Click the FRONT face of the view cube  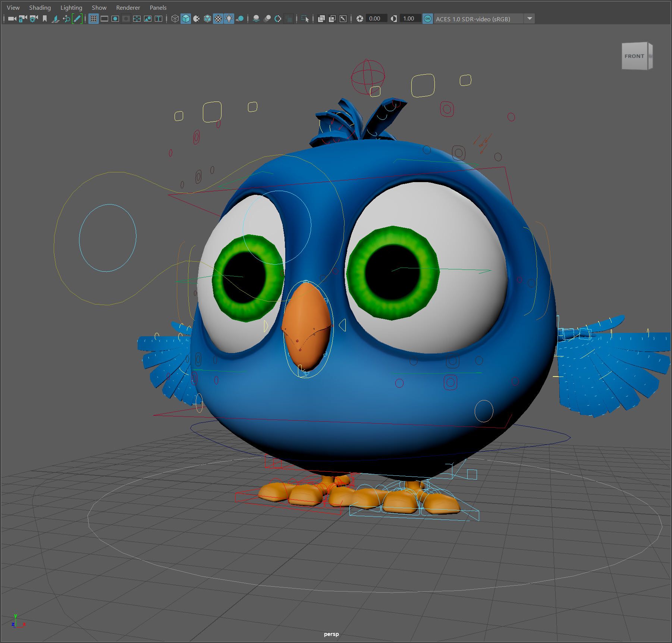coord(634,56)
